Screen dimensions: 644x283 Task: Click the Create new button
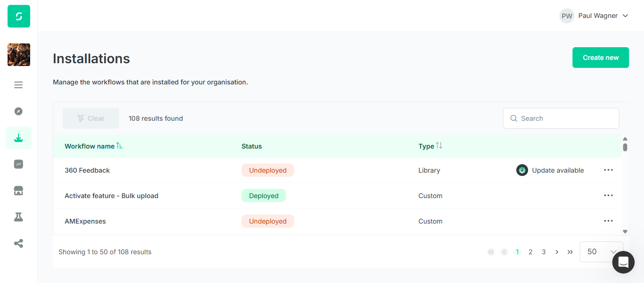[x=601, y=58]
